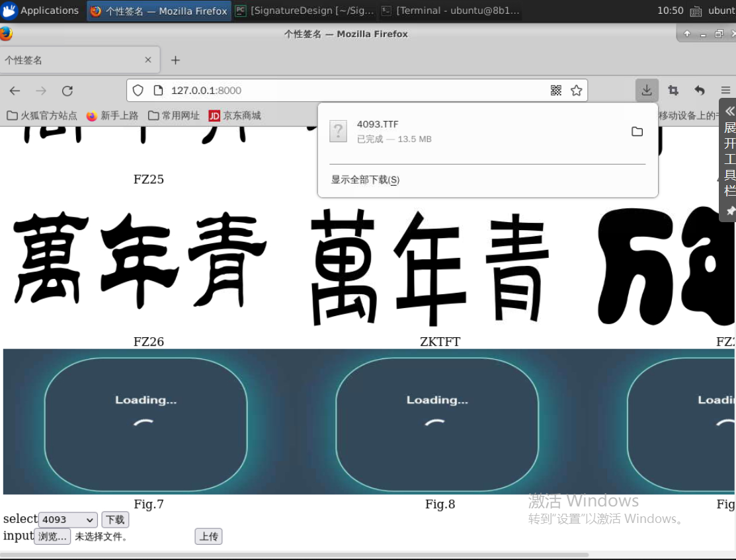Click the shield icon in address bar
This screenshot has width=736, height=560.
click(x=138, y=91)
